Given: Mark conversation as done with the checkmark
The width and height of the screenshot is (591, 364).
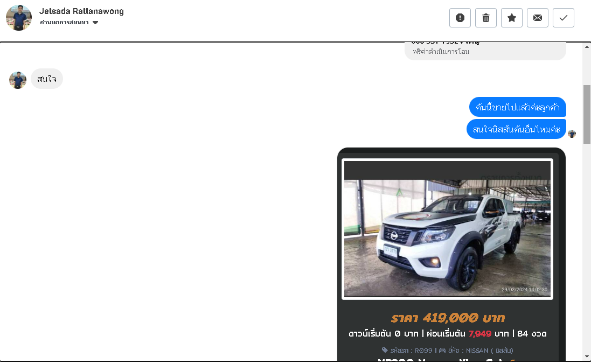Looking at the screenshot, I should point(564,18).
